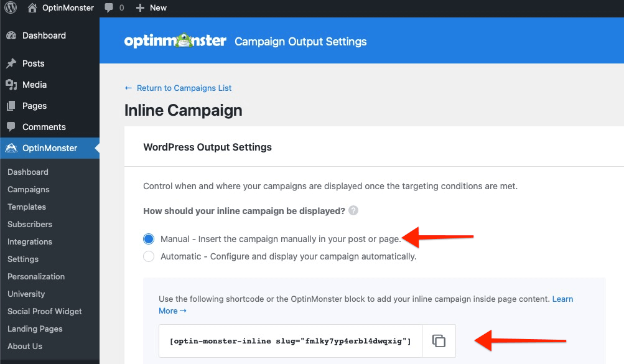Copy the inline shortcode using copy icon
The height and width of the screenshot is (364, 624).
439,340
